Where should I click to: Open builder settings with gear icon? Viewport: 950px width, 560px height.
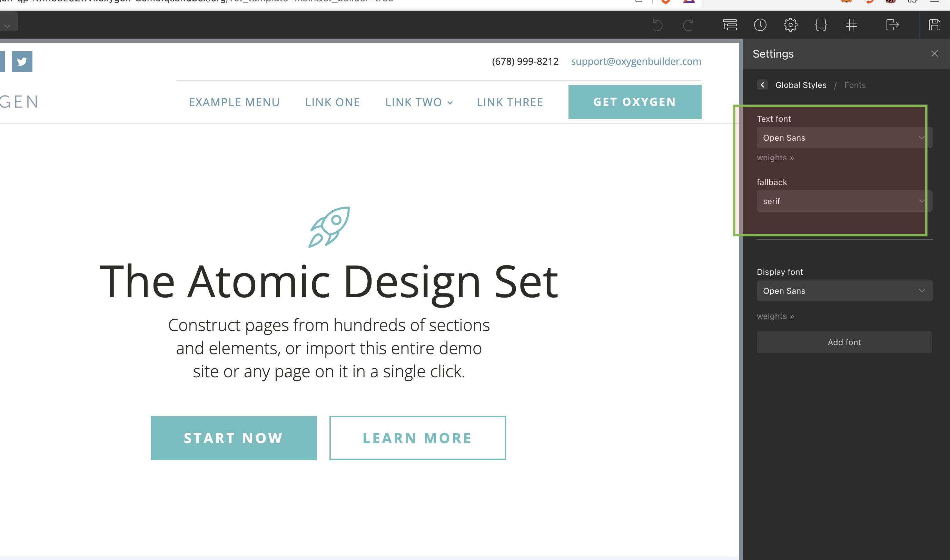click(x=790, y=25)
